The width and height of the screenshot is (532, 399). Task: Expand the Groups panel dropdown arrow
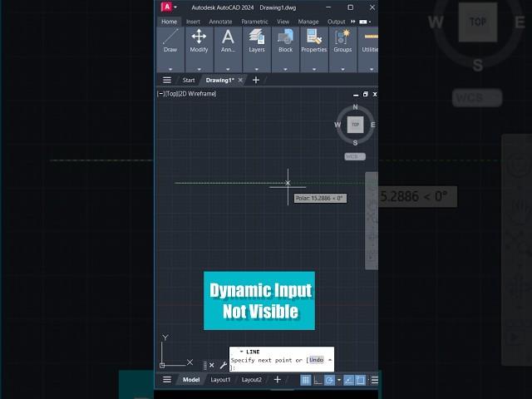(x=342, y=69)
